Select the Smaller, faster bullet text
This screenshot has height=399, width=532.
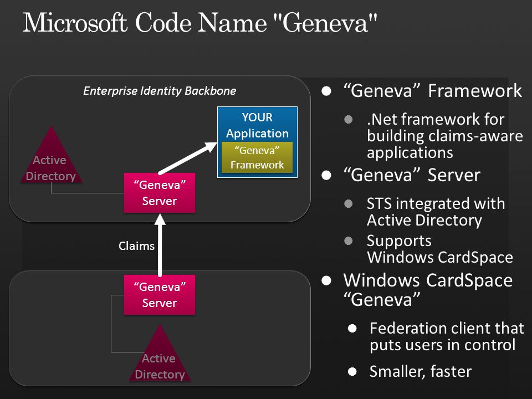(x=421, y=371)
